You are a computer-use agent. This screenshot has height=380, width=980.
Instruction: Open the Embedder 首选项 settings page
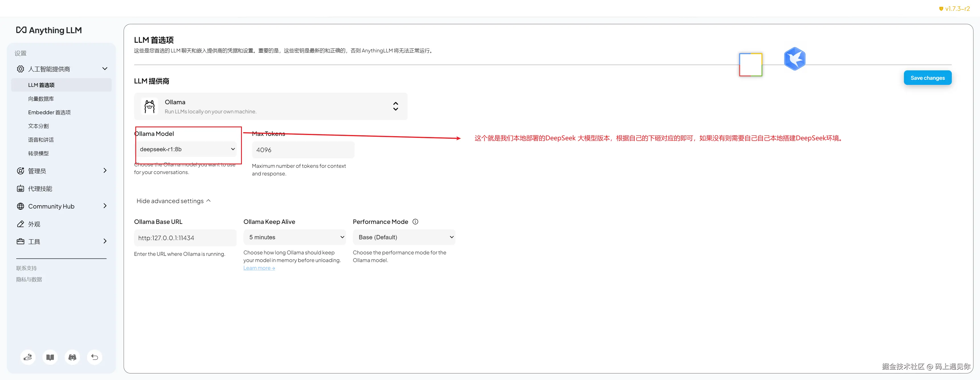(x=50, y=113)
